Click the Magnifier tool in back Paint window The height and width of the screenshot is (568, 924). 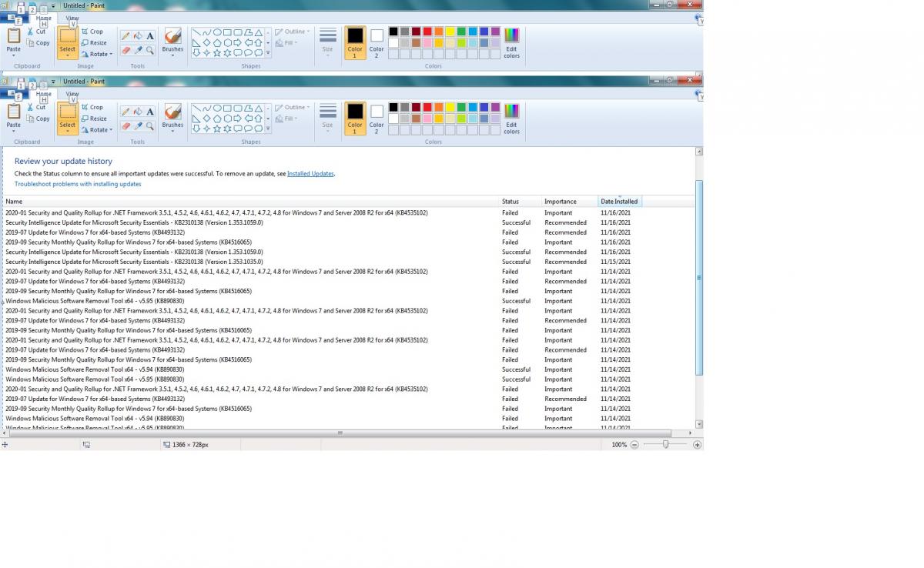150,51
